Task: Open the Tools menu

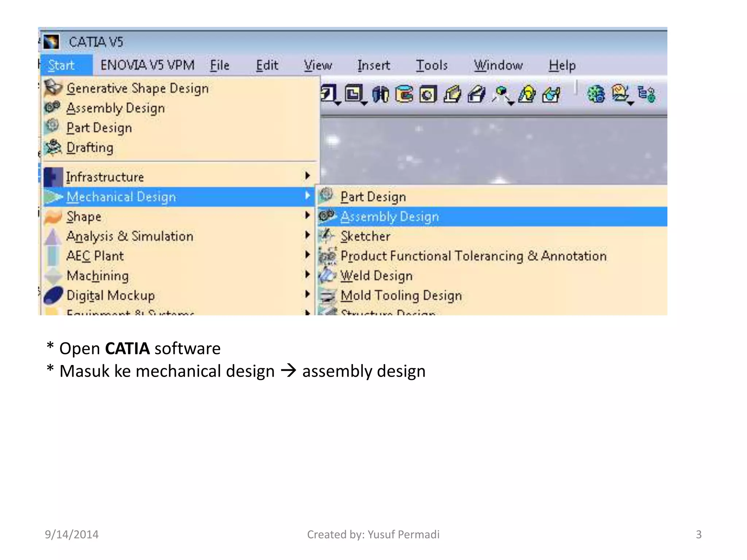Action: click(432, 65)
